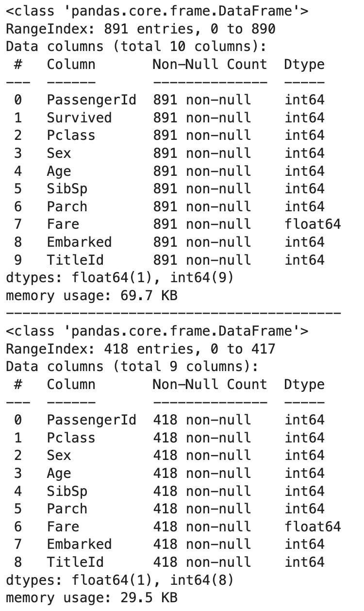Click the 'Non-Null Count' header in second table
The height and width of the screenshot is (611, 364).
210,384
